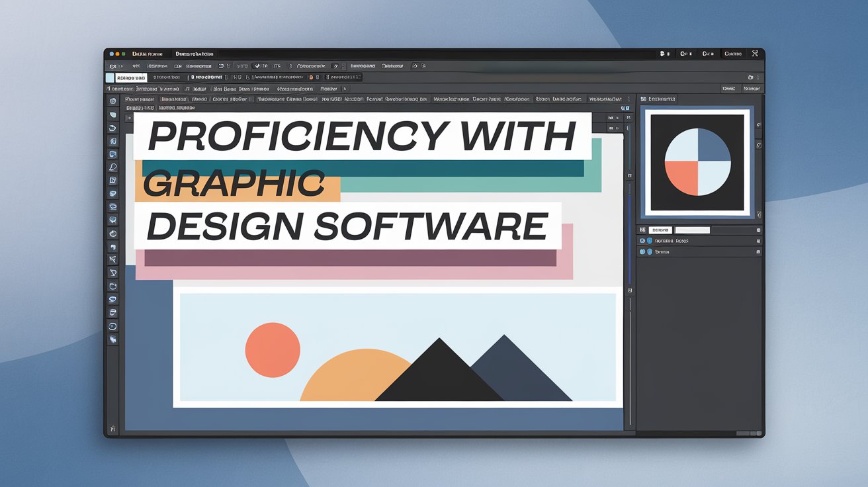
Task: Click the bottommost icon below left tool column
Action: pos(112,429)
